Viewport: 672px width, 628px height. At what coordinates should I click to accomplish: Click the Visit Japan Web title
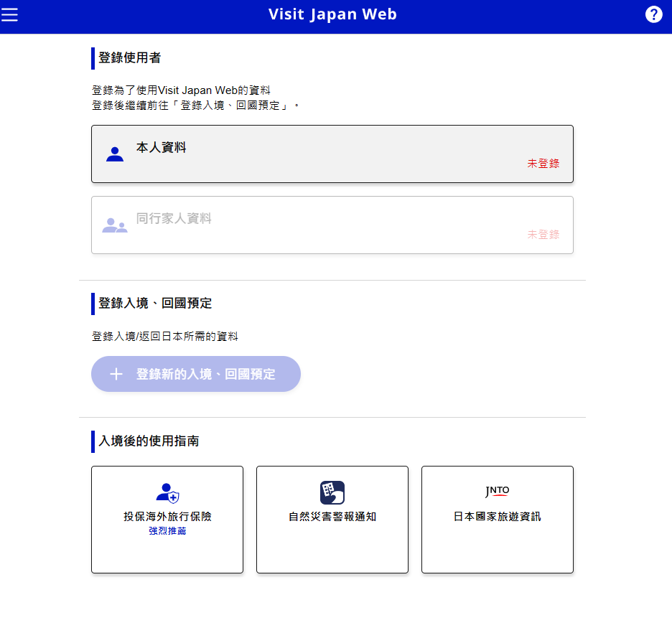[x=332, y=14]
